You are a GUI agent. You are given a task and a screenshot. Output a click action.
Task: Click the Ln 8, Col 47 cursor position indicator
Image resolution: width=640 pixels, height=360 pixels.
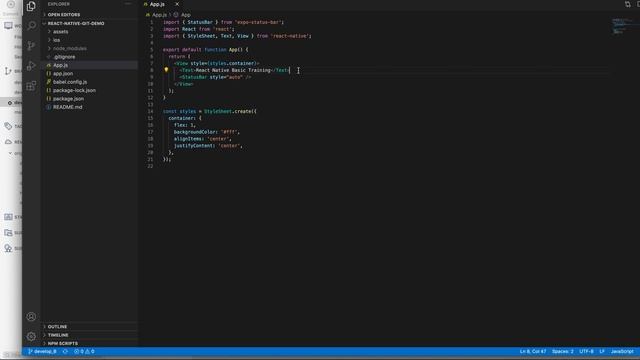pyautogui.click(x=533, y=351)
